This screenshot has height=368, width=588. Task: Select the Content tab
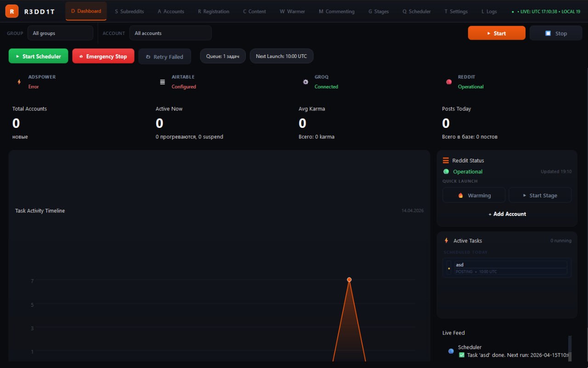(x=254, y=11)
